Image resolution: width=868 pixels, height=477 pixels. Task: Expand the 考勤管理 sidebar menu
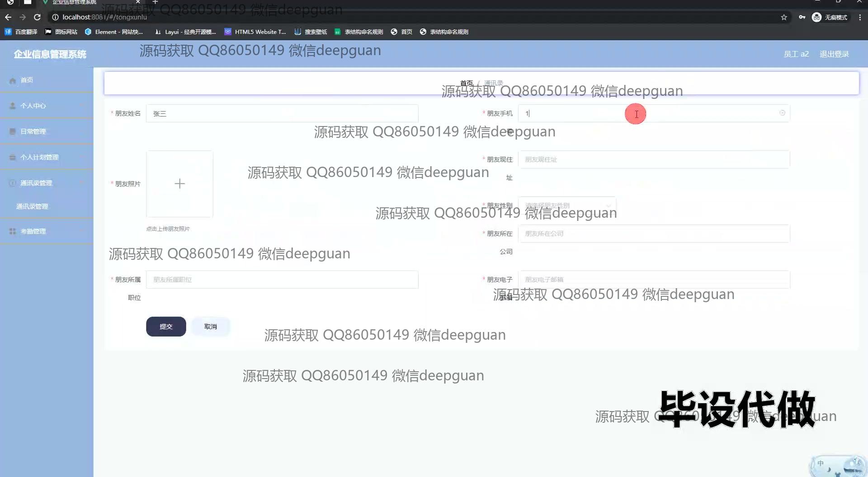[x=47, y=231]
